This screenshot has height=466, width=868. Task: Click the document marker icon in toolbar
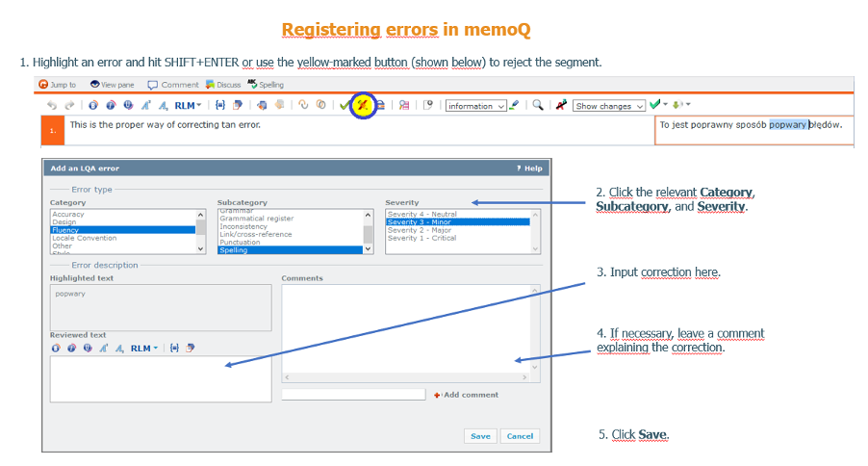428,105
